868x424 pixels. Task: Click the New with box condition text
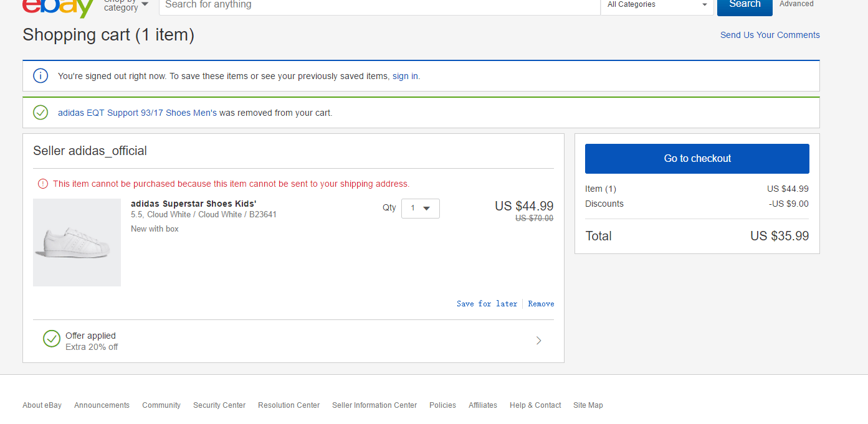point(155,229)
